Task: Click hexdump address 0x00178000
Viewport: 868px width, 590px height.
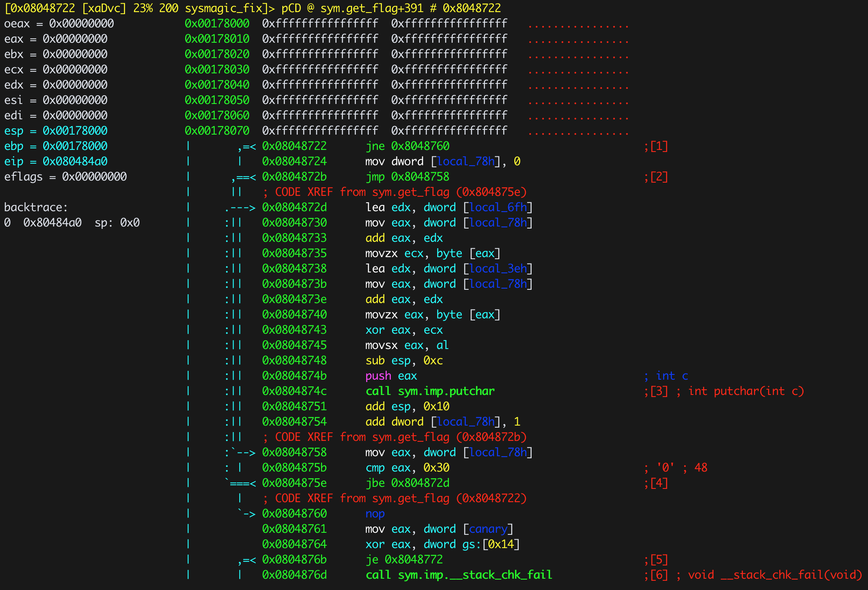Action: (x=217, y=24)
